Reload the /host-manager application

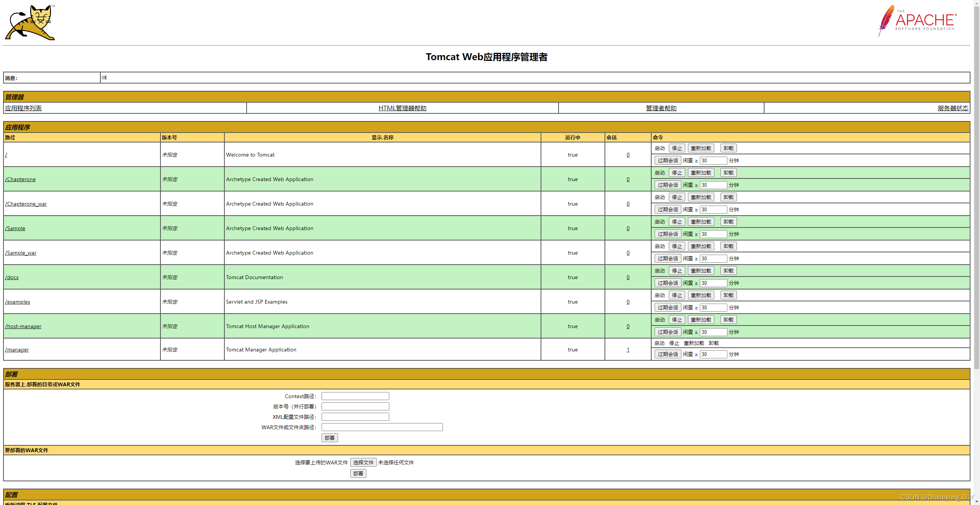[x=701, y=320]
